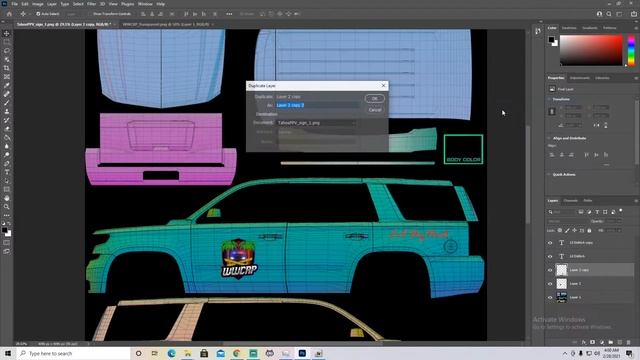Select the Move tool in the left toolbar
This screenshot has width=640, height=360.
point(7,33)
